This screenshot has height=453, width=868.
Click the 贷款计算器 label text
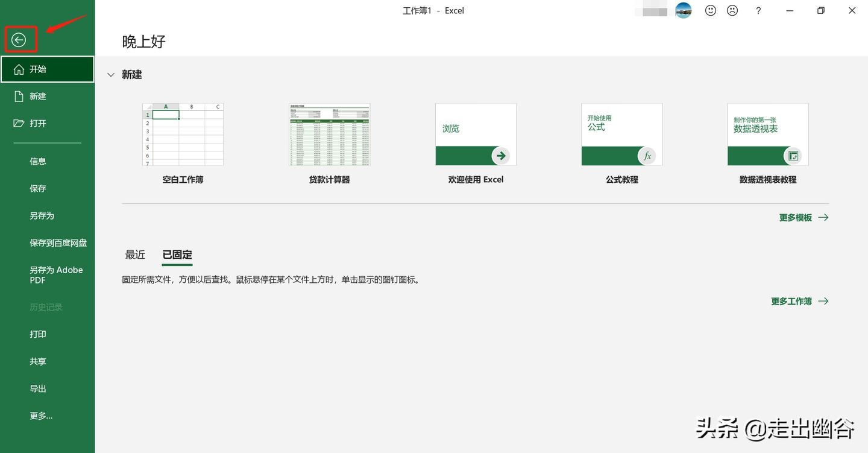pos(329,179)
